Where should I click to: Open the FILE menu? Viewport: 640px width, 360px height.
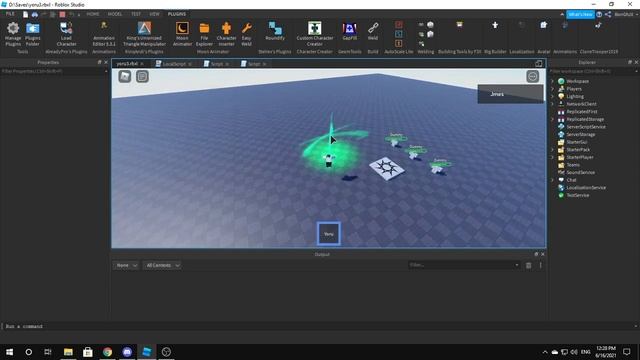pos(10,14)
